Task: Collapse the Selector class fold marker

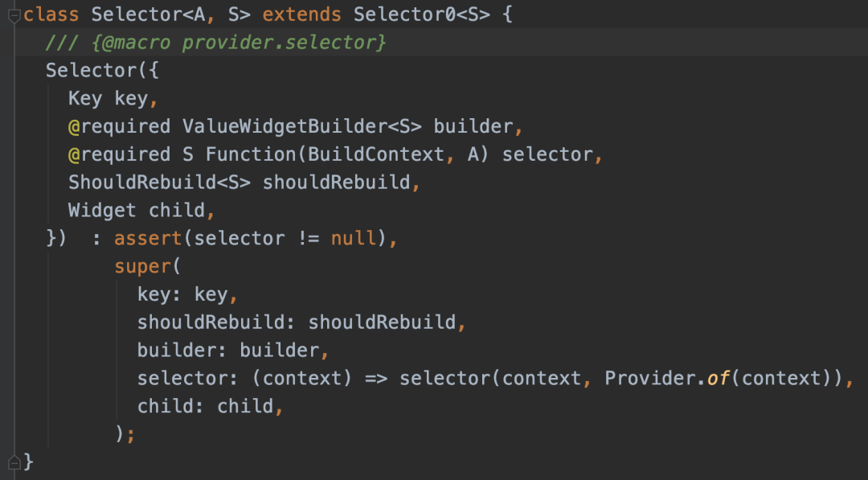Action: pos(14,14)
